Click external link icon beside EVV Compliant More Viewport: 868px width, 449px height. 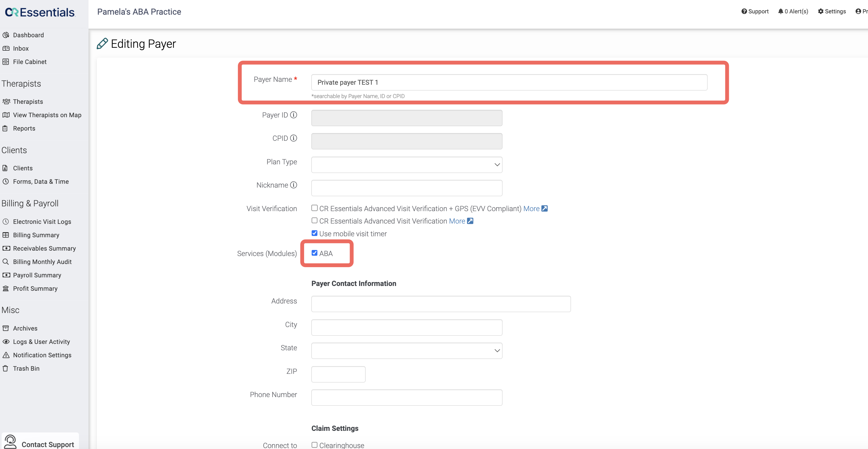click(x=544, y=209)
